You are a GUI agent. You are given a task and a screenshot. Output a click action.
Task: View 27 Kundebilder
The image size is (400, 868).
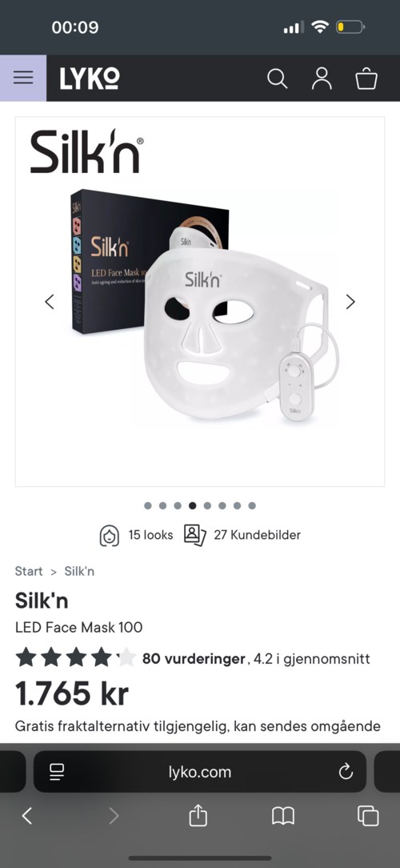click(242, 536)
